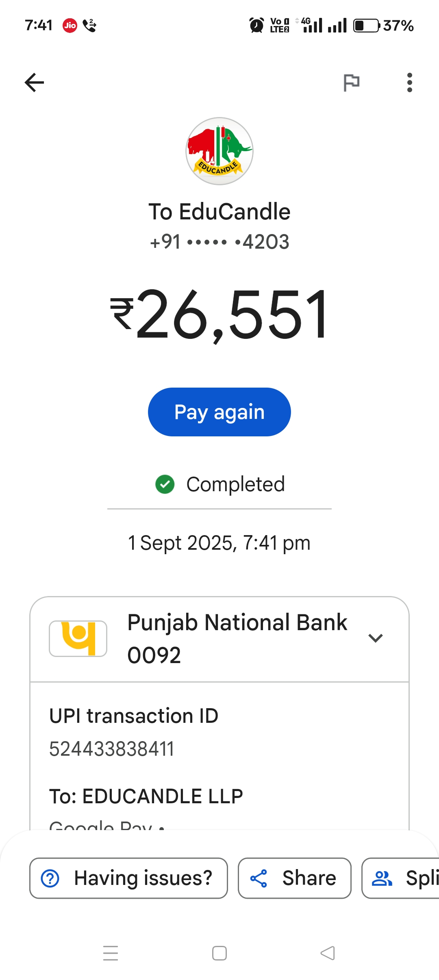Tap the green Completed checkmark icon
439x980 pixels.
tap(165, 484)
